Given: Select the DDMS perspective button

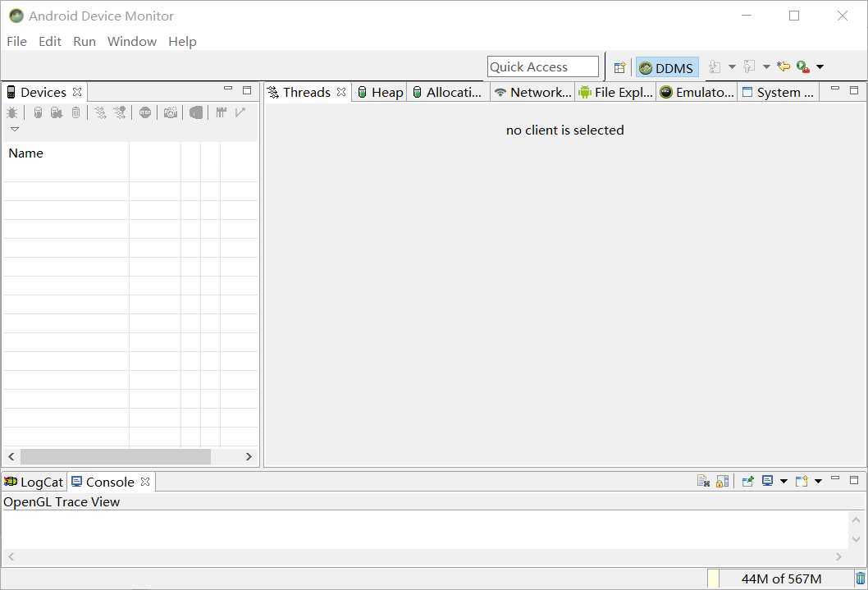Looking at the screenshot, I should (667, 67).
